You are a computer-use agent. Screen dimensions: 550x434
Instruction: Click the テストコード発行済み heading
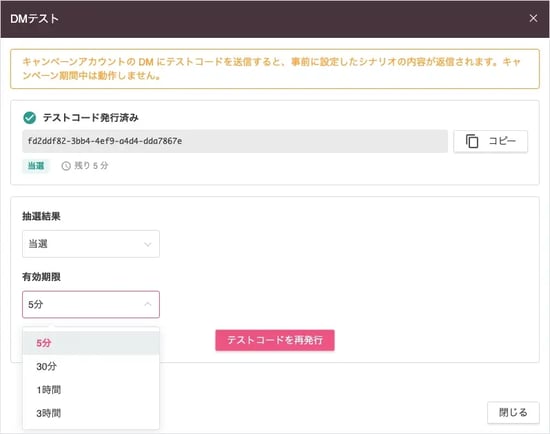[91, 118]
